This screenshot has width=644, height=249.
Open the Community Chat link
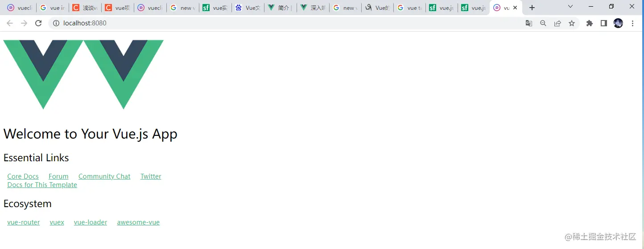[104, 176]
